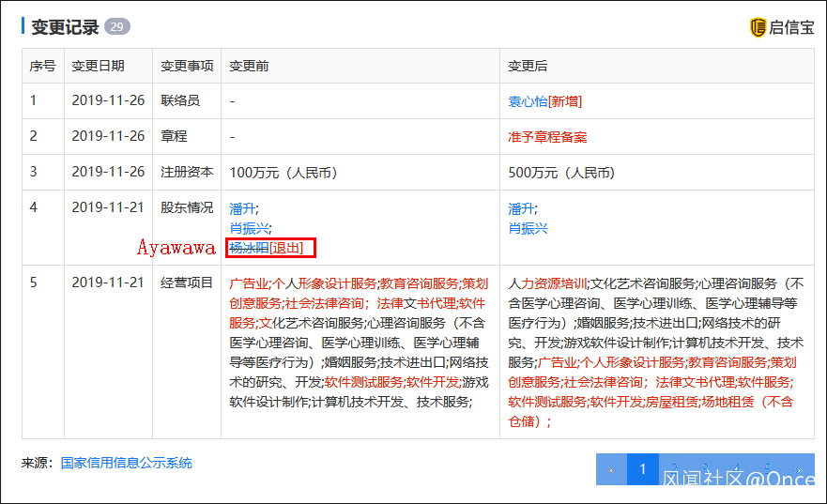Open 袁心怡 contact person link
Image resolution: width=827 pixels, height=504 pixels.
(x=528, y=101)
